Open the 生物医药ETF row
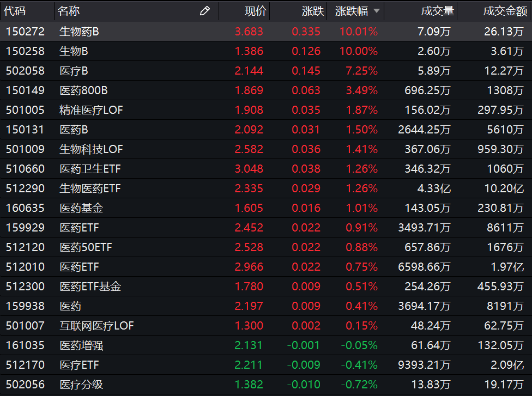Screen dimensions: 532x396 pyautogui.click(x=90, y=188)
